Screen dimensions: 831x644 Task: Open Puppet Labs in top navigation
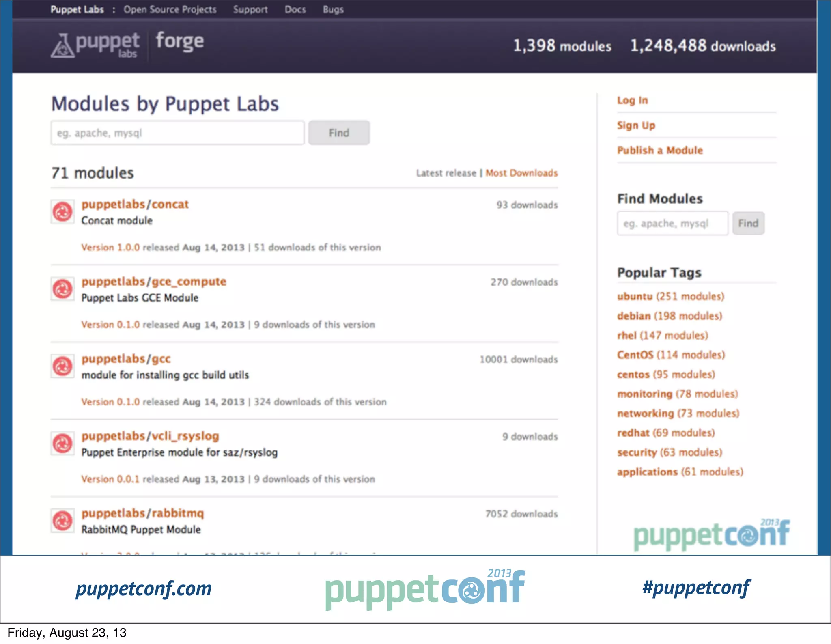[x=77, y=9]
